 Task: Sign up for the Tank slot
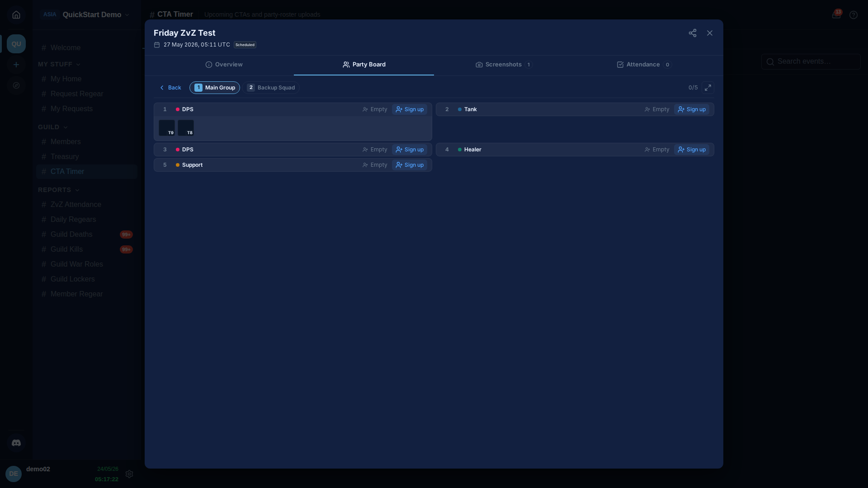click(691, 109)
